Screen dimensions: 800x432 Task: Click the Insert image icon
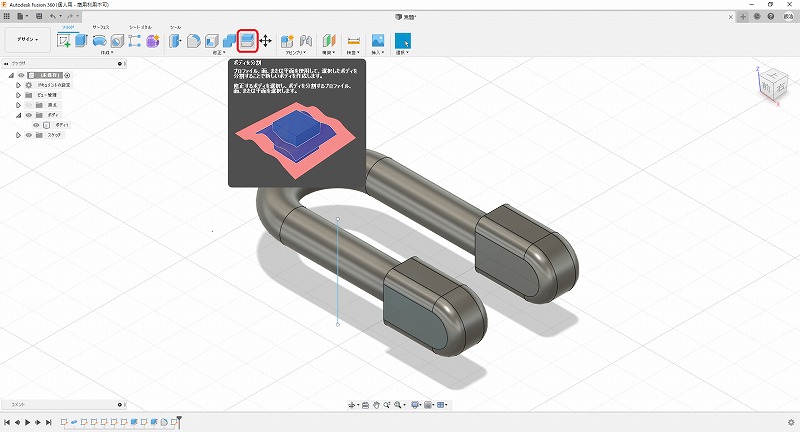[x=378, y=41]
